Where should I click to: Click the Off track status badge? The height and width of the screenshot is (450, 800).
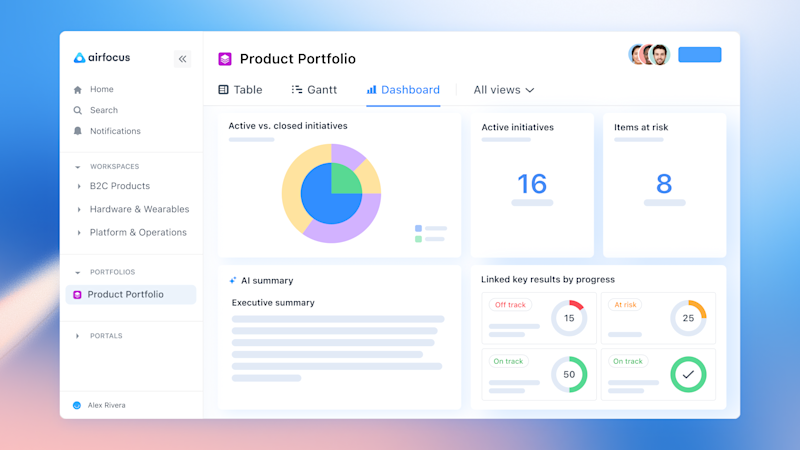(510, 305)
